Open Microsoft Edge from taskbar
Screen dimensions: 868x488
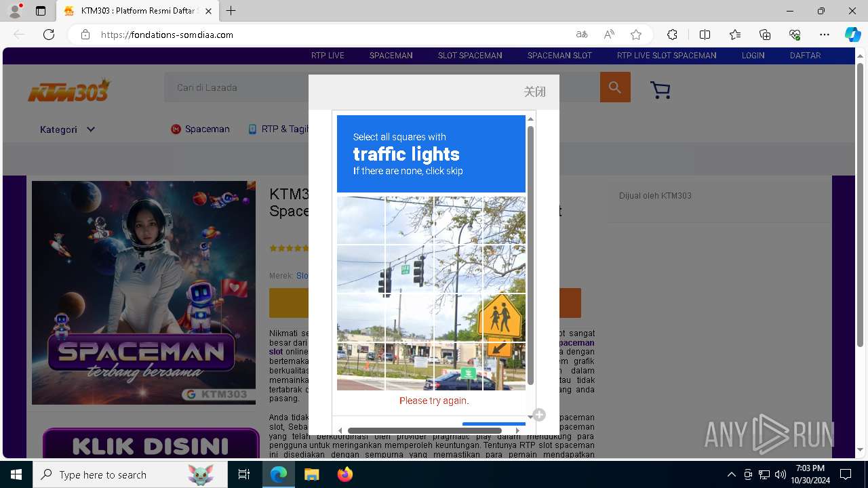(279, 474)
